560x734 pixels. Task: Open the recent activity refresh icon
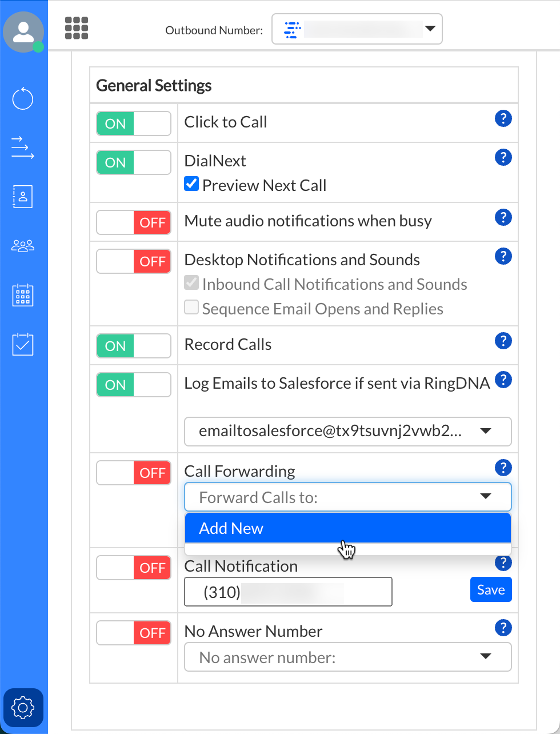pos(23,99)
